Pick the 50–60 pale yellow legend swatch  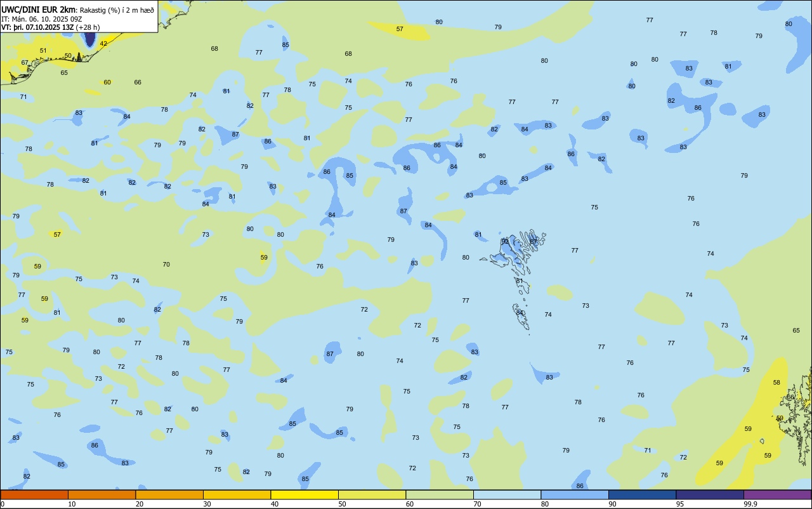coord(372,494)
